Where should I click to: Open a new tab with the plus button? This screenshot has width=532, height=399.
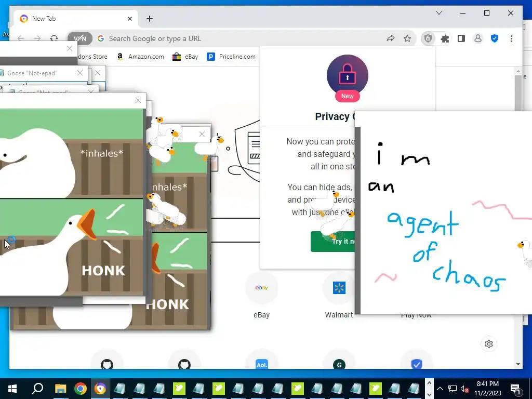150,19
